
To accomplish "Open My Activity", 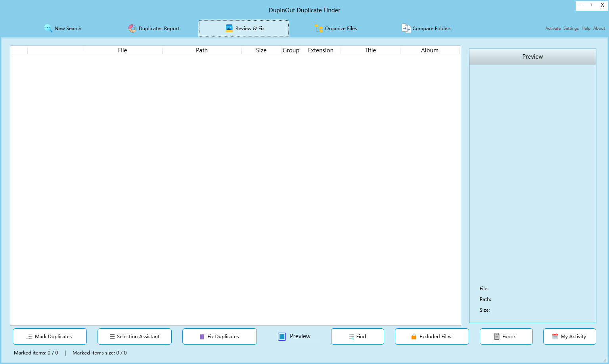I will coord(570,337).
